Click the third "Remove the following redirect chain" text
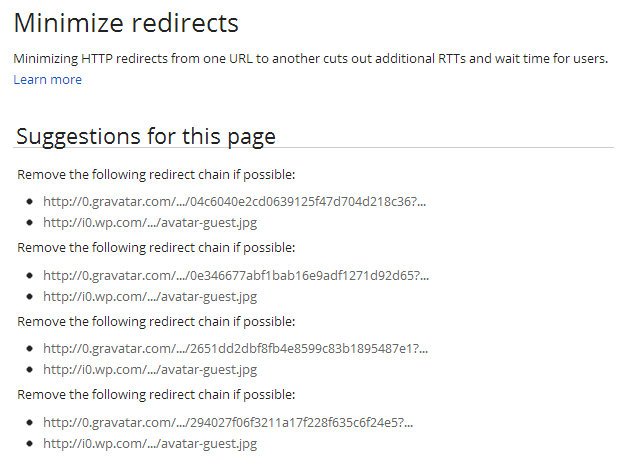623x470 pixels. coord(156,321)
